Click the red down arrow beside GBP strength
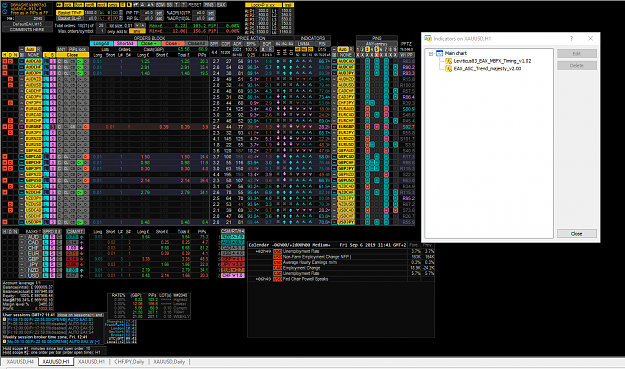 coord(82,259)
